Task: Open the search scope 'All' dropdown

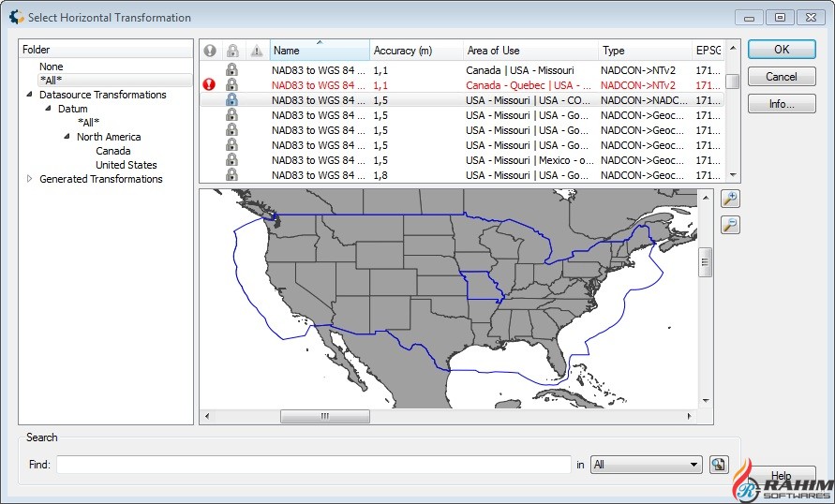Action: (646, 465)
